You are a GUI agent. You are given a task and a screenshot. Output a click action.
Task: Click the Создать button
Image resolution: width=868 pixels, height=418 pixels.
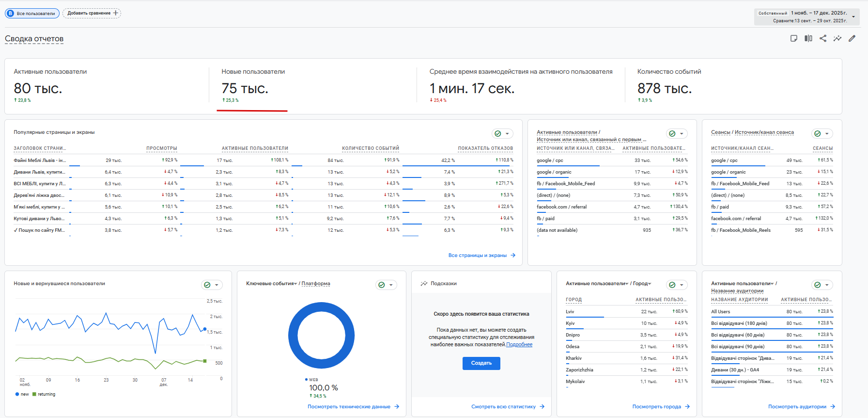pyautogui.click(x=481, y=363)
